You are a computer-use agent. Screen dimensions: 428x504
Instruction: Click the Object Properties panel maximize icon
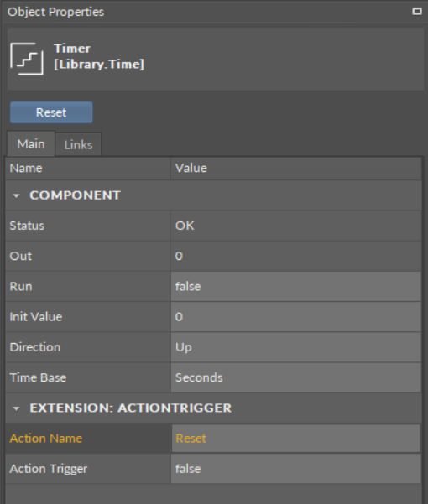pos(417,11)
